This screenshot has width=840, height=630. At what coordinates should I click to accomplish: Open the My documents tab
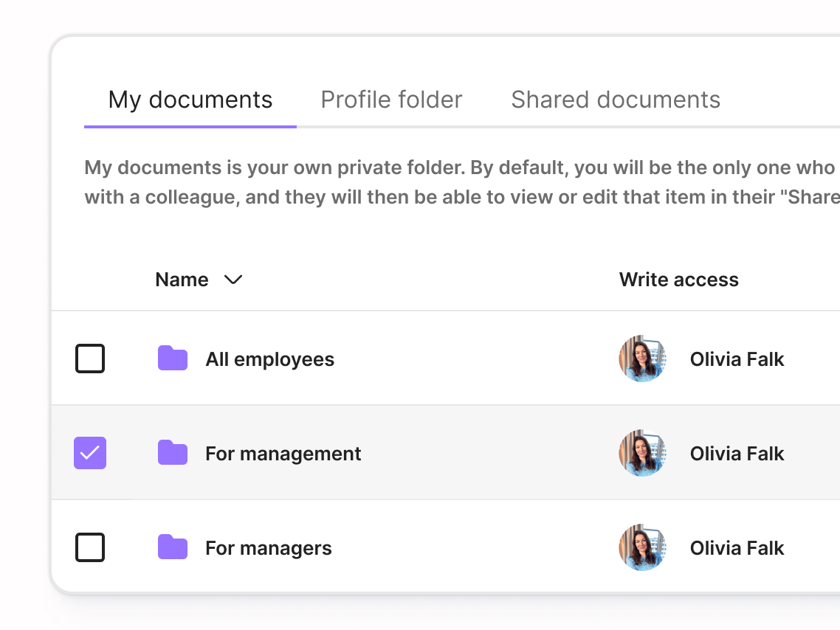tap(190, 100)
